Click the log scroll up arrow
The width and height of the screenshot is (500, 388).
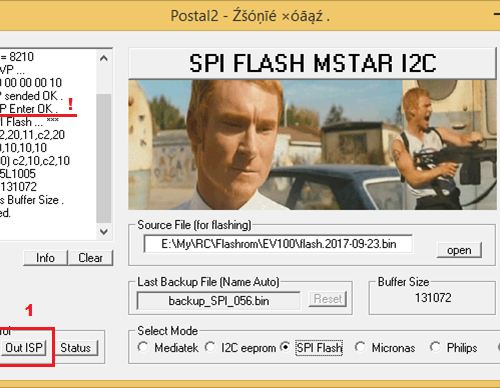(104, 58)
